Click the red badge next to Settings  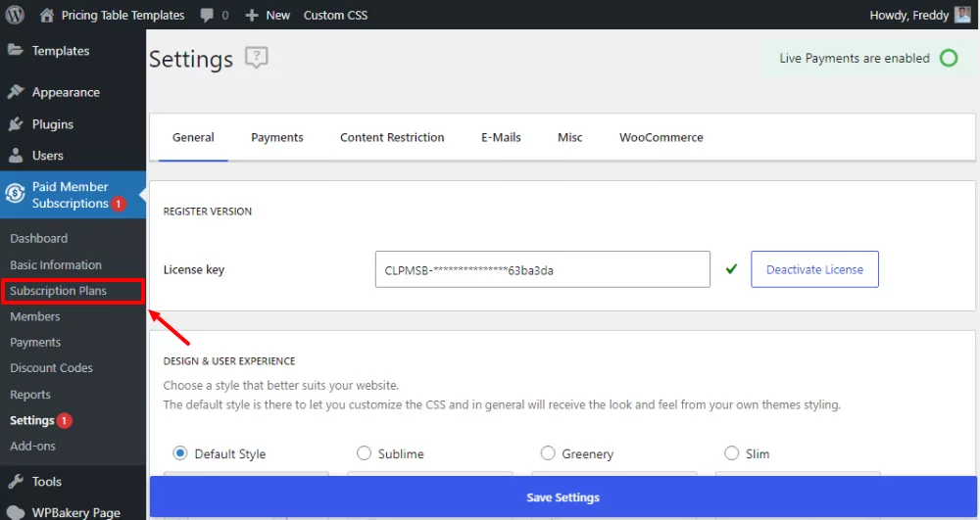point(65,421)
